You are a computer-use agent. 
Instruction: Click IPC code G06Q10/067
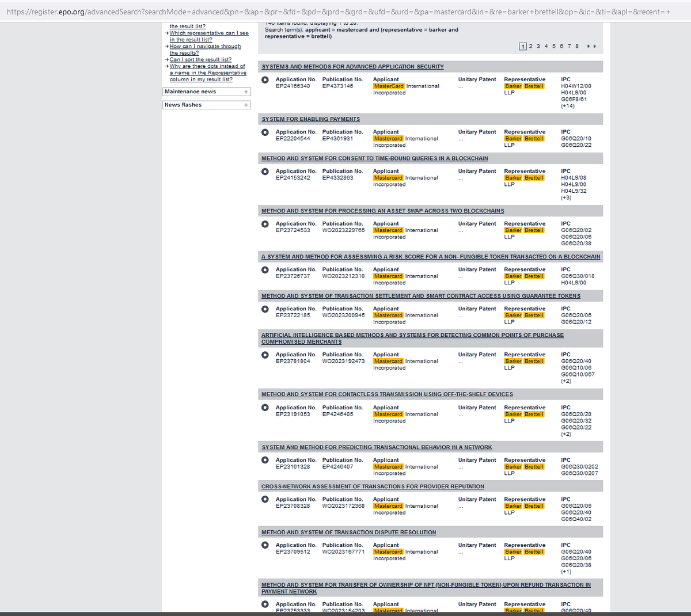pos(578,374)
